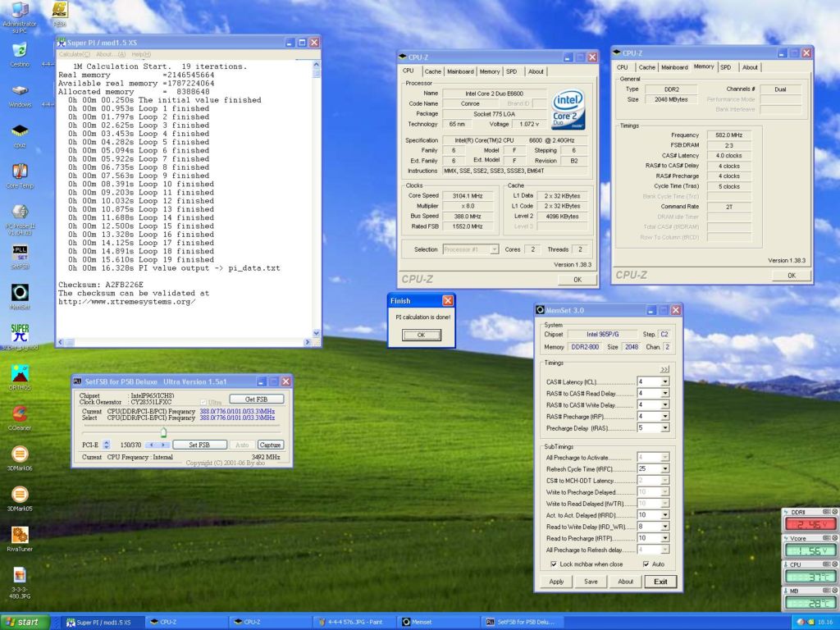Click the DDRII voltage monitor widget
Viewport: 840px width, 630px height.
[x=810, y=520]
